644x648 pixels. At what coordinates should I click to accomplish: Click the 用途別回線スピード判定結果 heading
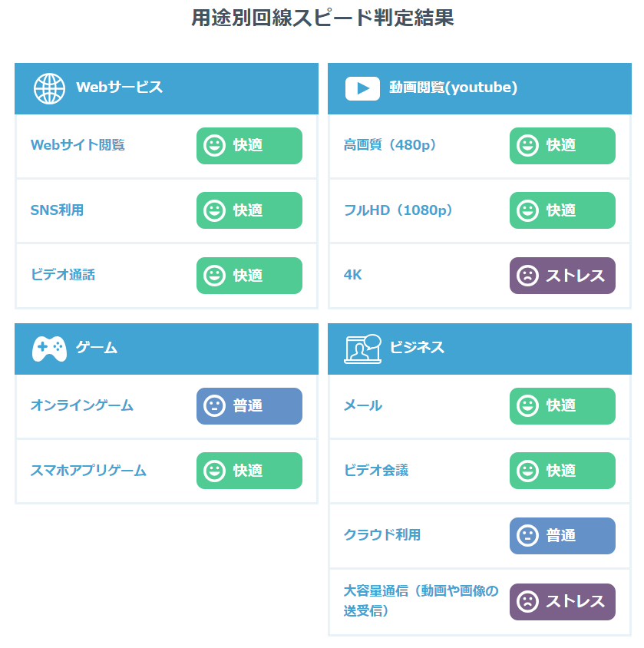pos(322,18)
